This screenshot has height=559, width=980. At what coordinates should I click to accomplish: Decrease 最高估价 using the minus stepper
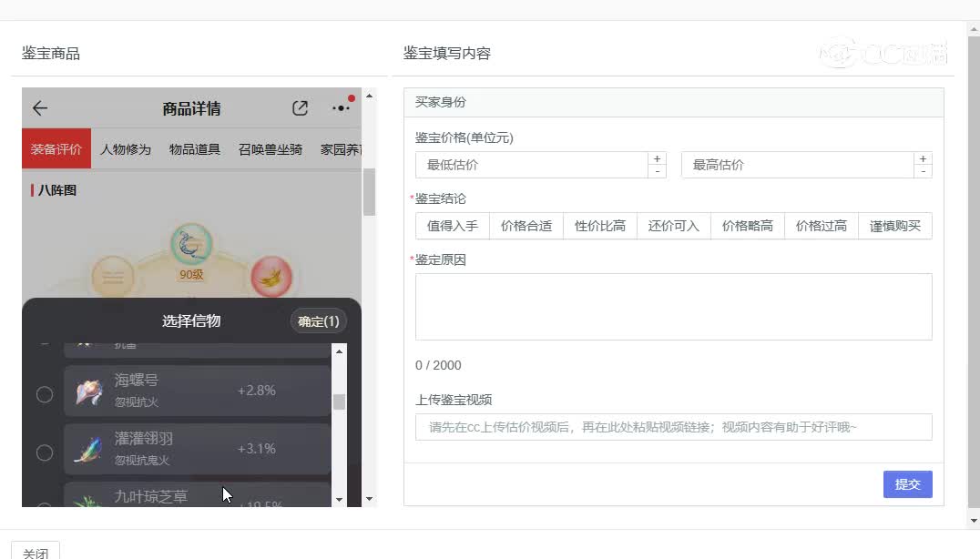923,170
